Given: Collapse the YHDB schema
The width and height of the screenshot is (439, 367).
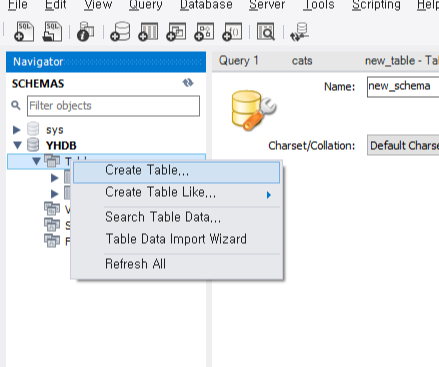Looking at the screenshot, I should click(17, 145).
